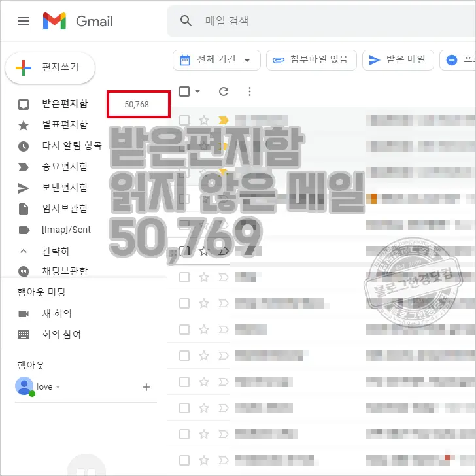Click the up chevron beside 간략히
The width and height of the screenshot is (476, 476).
[24, 251]
